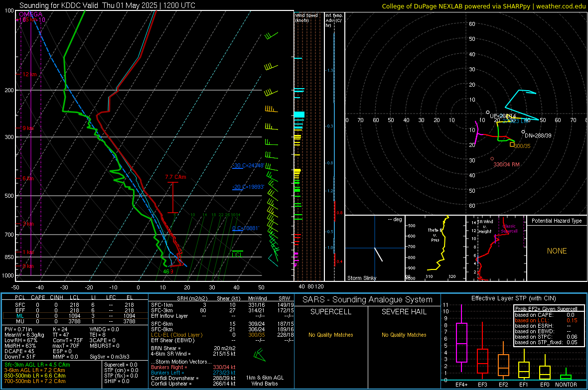The width and height of the screenshot is (588, 390).
Task: Select the MU parcel row
Action: (75, 321)
